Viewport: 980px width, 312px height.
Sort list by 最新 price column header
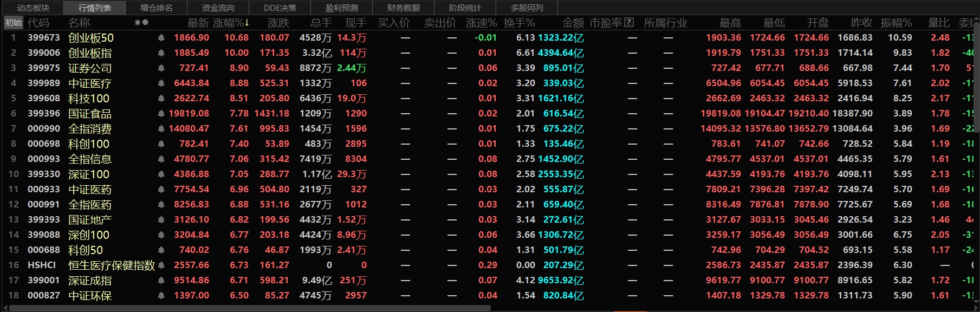click(198, 23)
